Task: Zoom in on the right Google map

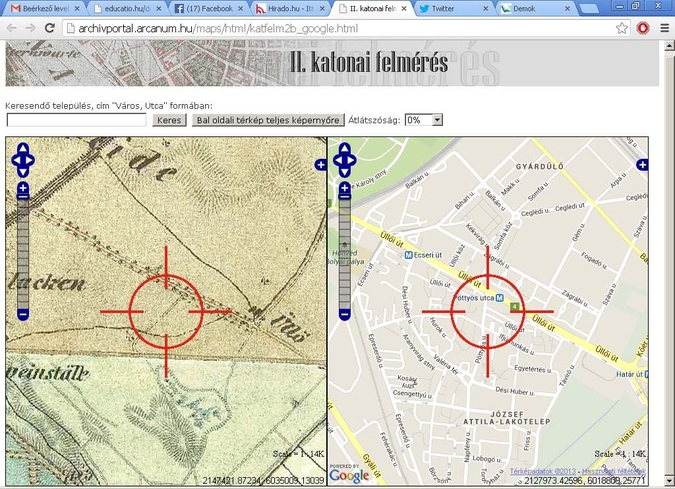Action: (344, 188)
